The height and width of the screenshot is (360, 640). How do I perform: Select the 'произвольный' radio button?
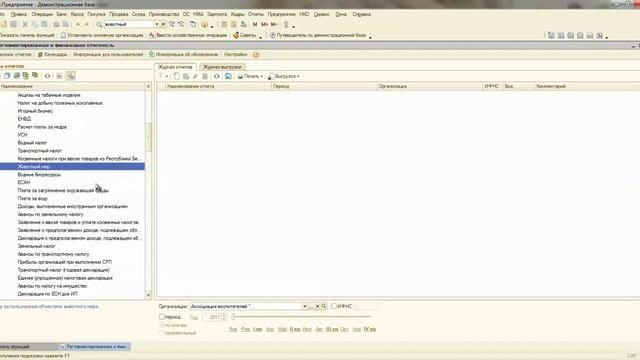click(162, 333)
